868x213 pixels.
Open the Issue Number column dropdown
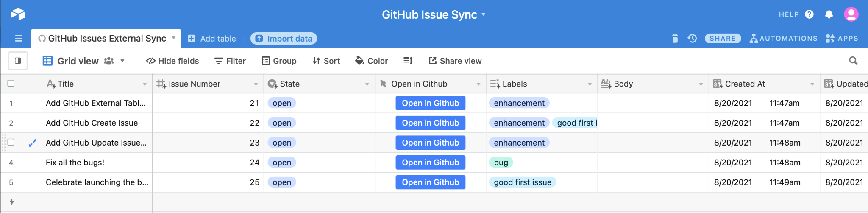click(256, 84)
